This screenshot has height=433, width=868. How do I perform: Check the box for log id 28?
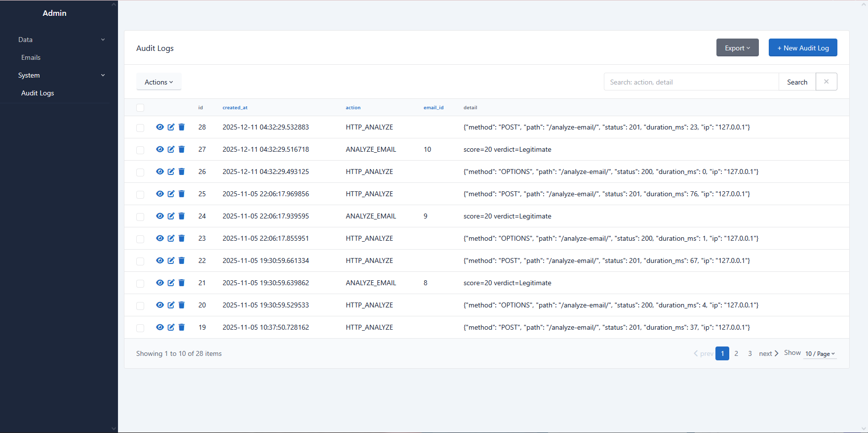pyautogui.click(x=140, y=128)
